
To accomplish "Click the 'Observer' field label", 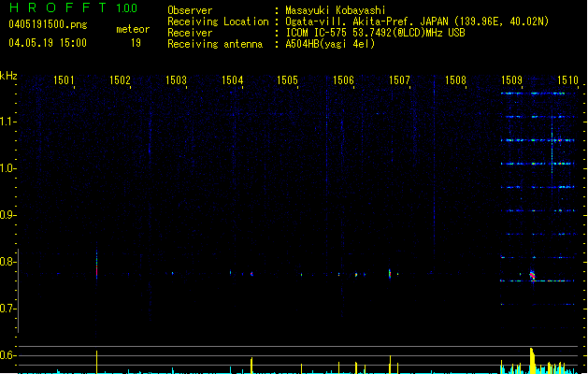I will [x=190, y=10].
